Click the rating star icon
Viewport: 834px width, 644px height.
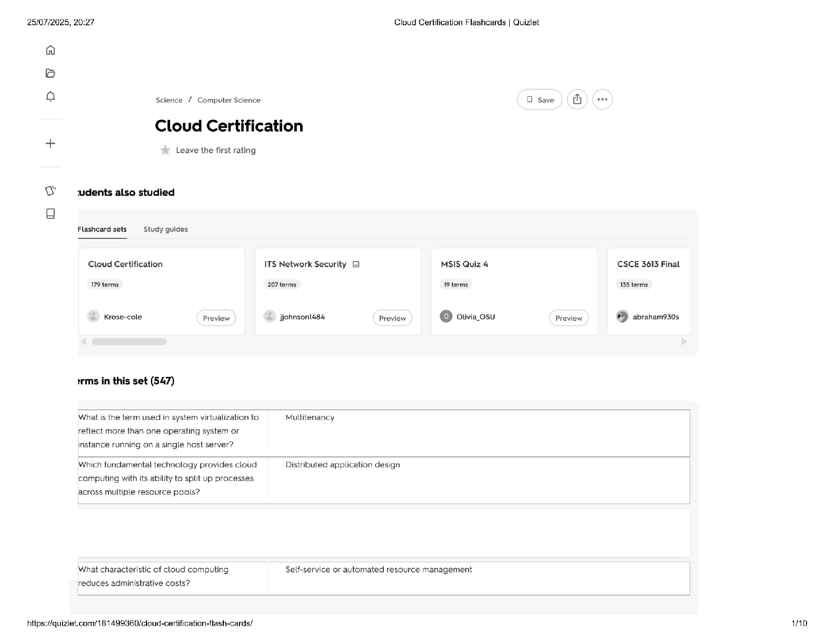coord(165,150)
